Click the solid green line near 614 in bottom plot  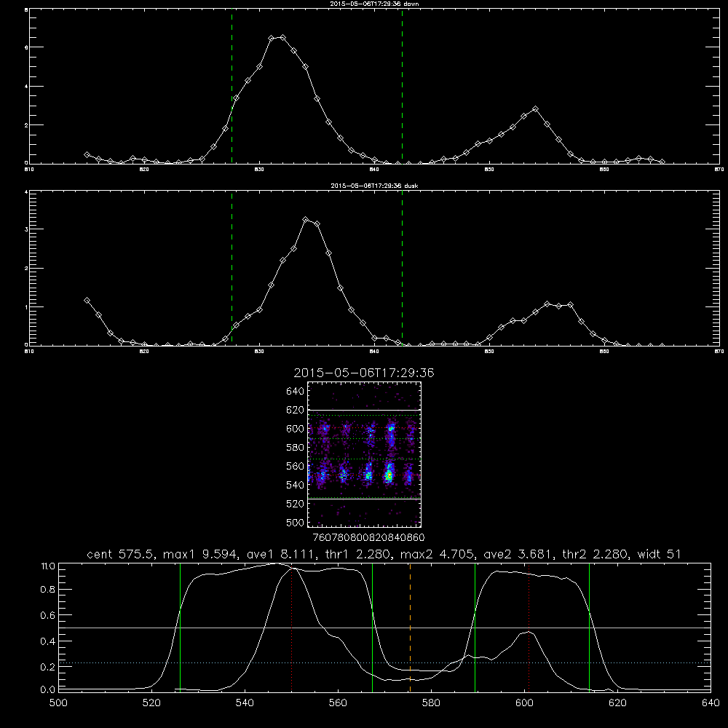[589, 627]
